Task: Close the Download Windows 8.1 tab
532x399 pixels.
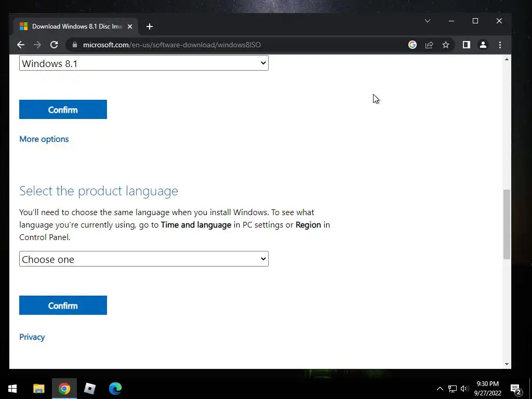Action: pyautogui.click(x=129, y=26)
